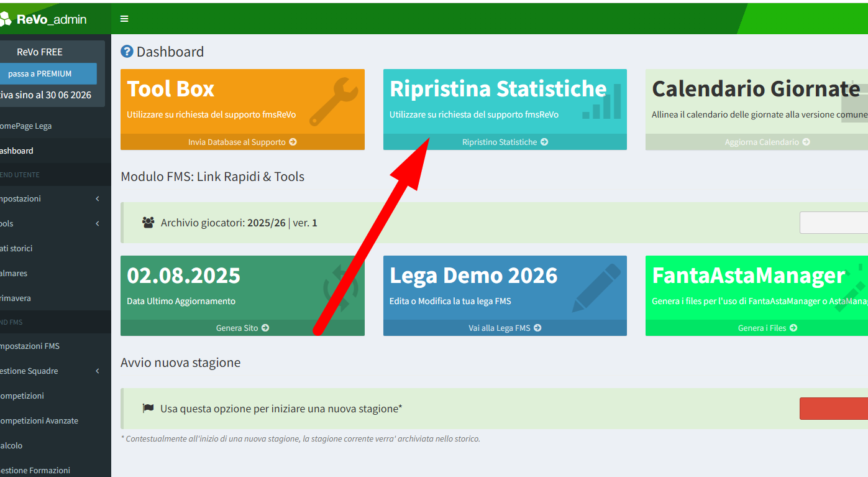Viewport: 868px width, 477px height.
Task: Click the Archivio giocatori users icon
Action: tap(148, 223)
